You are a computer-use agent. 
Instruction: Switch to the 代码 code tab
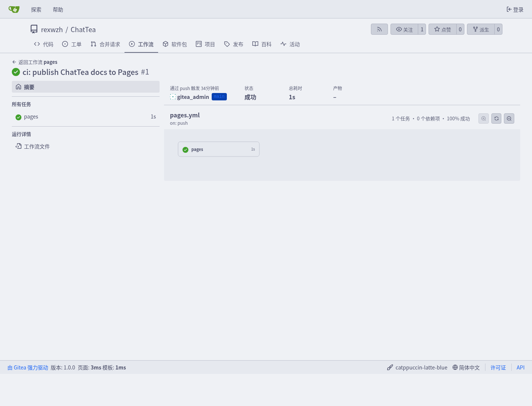[x=44, y=44]
